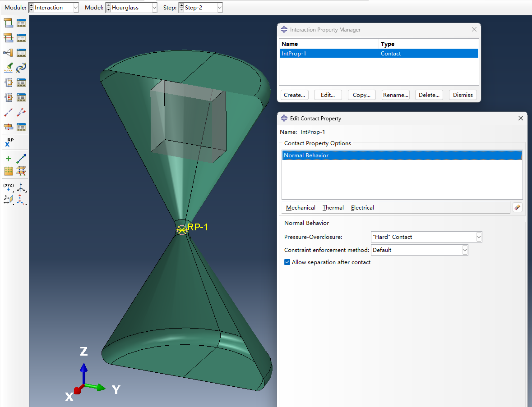Open the Thermal menu
This screenshot has width=532, height=407.
tap(333, 208)
